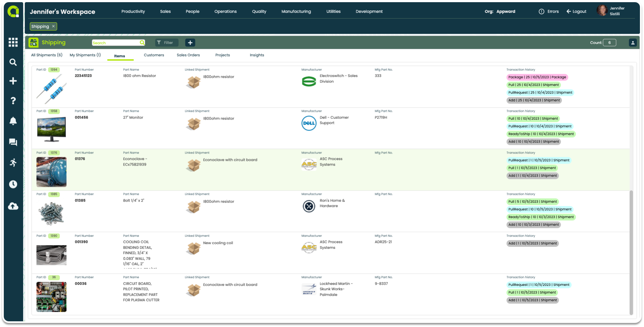Screen dimensions: 644x327
Task: Switch to My Shipments (1) tab
Action: (x=85, y=55)
